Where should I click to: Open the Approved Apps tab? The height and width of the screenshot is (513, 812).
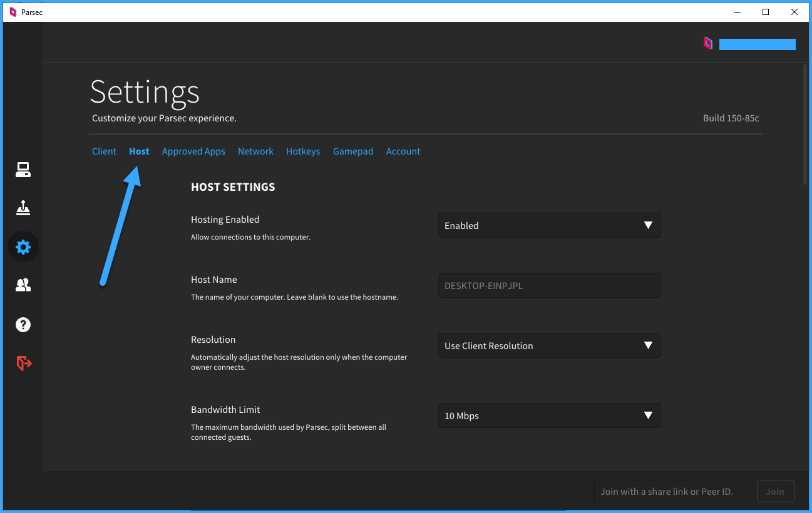point(193,151)
